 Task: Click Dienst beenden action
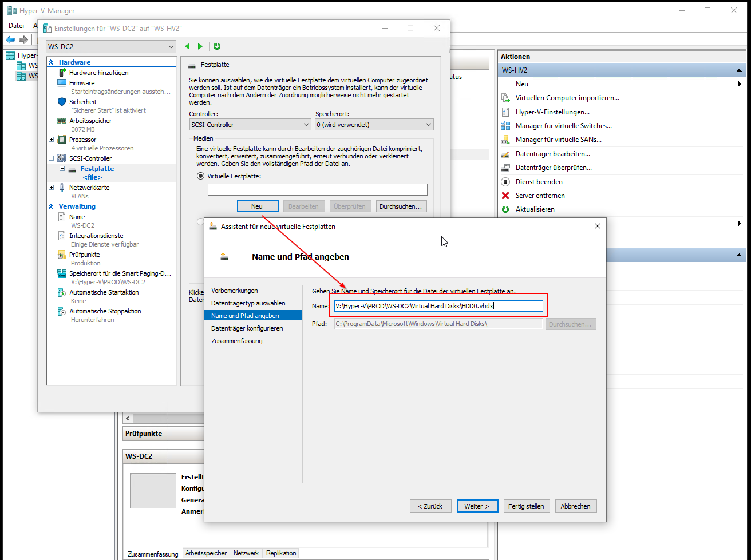(539, 182)
